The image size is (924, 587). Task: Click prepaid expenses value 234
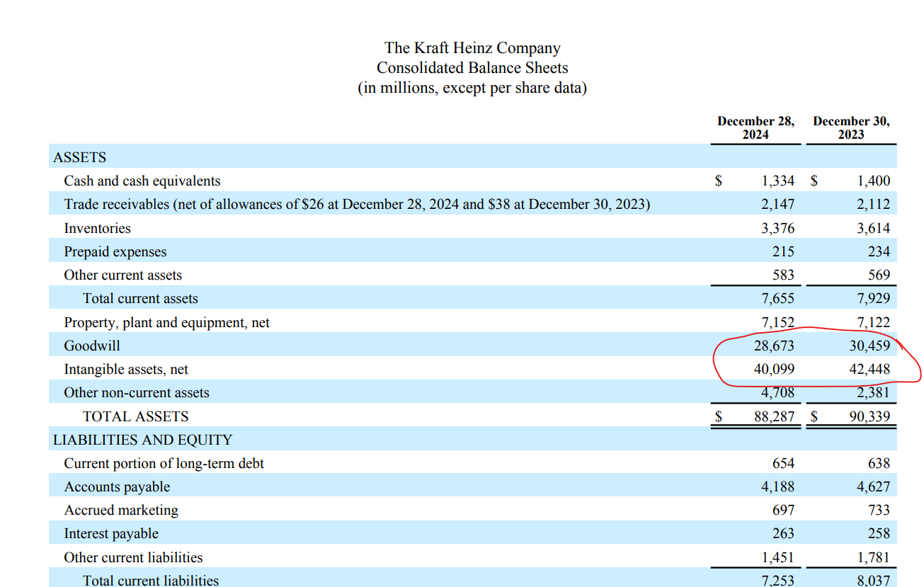coord(879,251)
